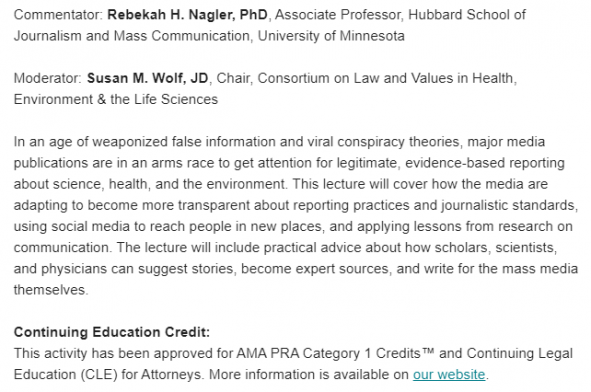591x392 pixels.
Task: Click the word "themselves." ending the paragraph
Action: [x=51, y=290]
